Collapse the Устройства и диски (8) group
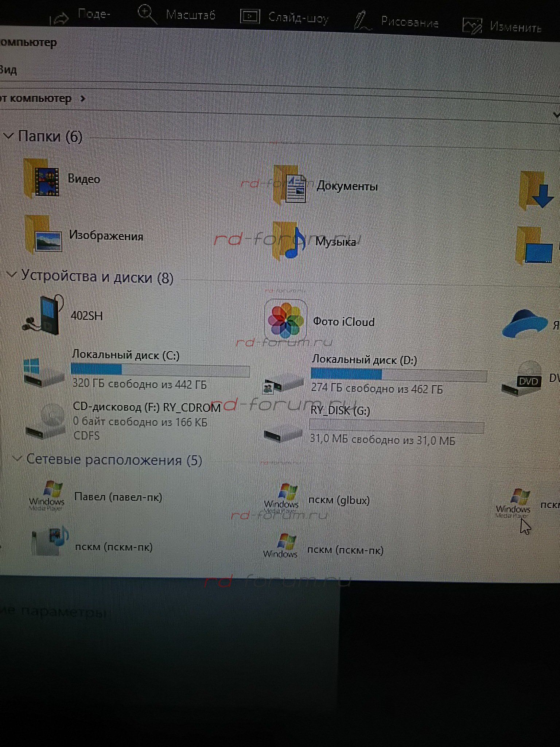The height and width of the screenshot is (747, 560). (x=12, y=274)
